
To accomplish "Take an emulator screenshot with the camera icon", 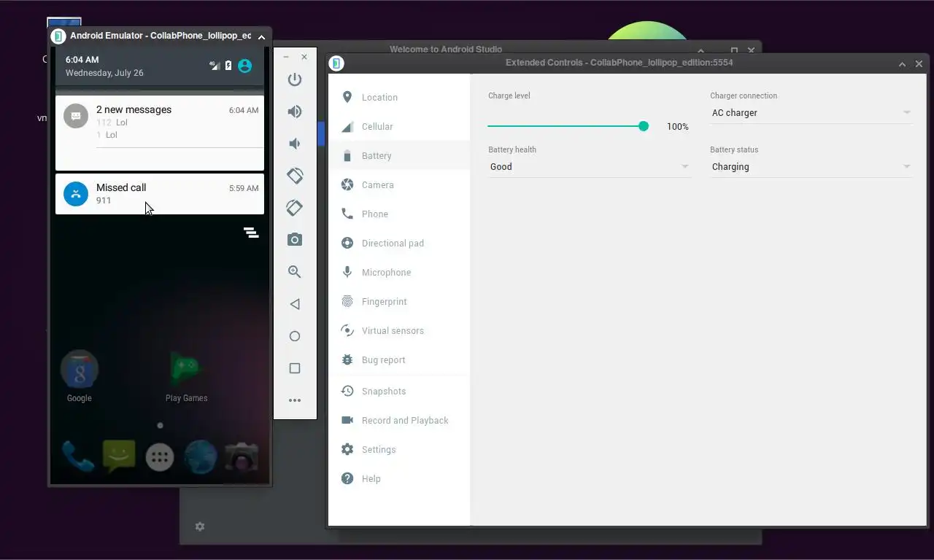I will [295, 240].
